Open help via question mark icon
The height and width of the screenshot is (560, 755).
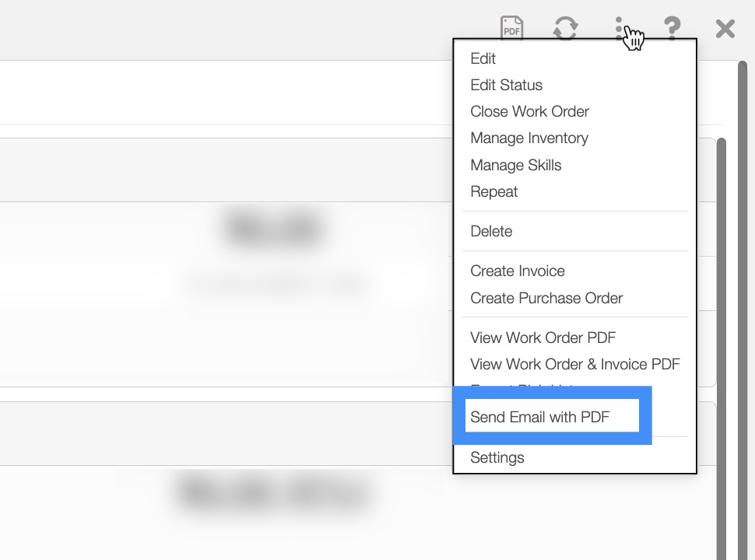tap(672, 29)
